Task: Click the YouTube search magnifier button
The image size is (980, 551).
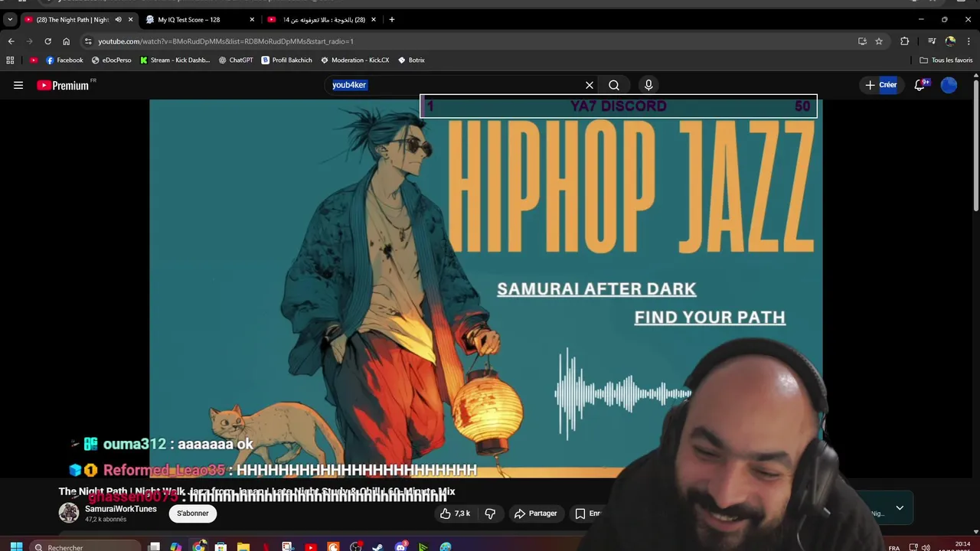Action: (x=614, y=85)
